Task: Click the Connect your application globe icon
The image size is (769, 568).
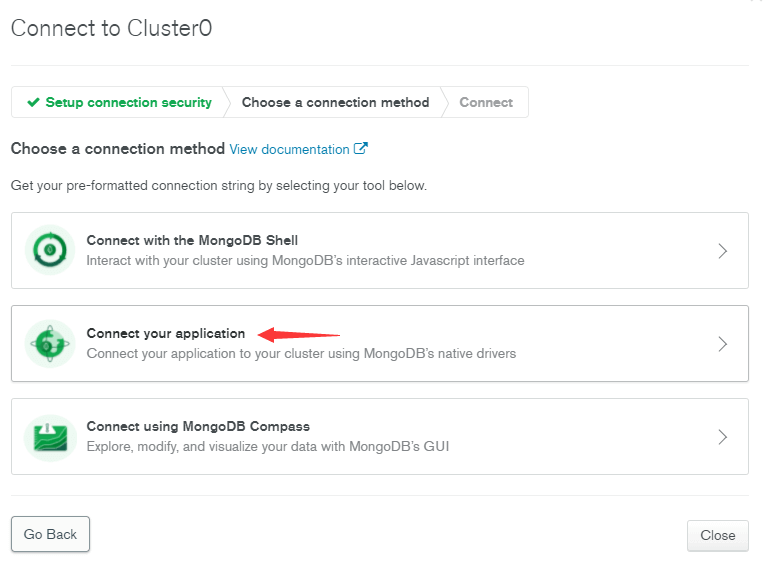Action: [50, 343]
